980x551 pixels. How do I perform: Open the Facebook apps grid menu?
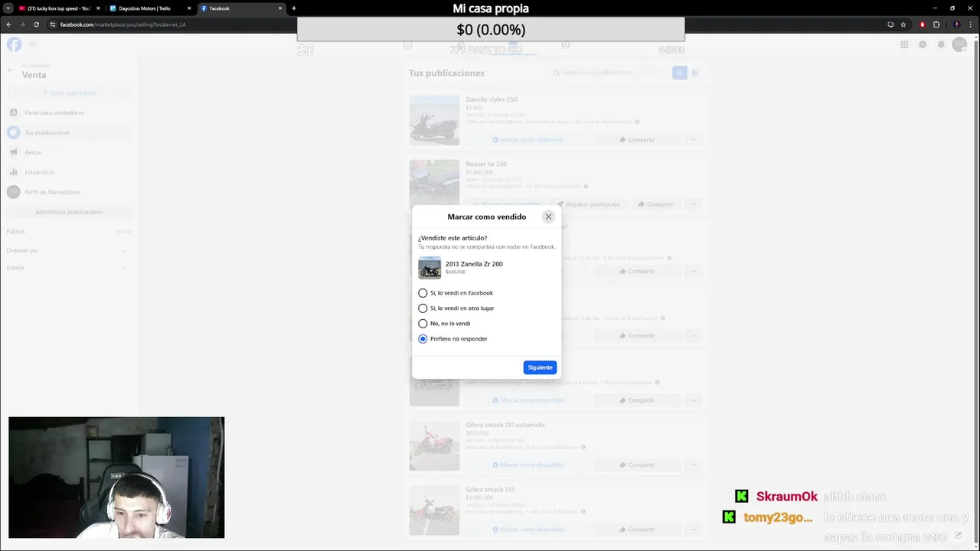(904, 44)
